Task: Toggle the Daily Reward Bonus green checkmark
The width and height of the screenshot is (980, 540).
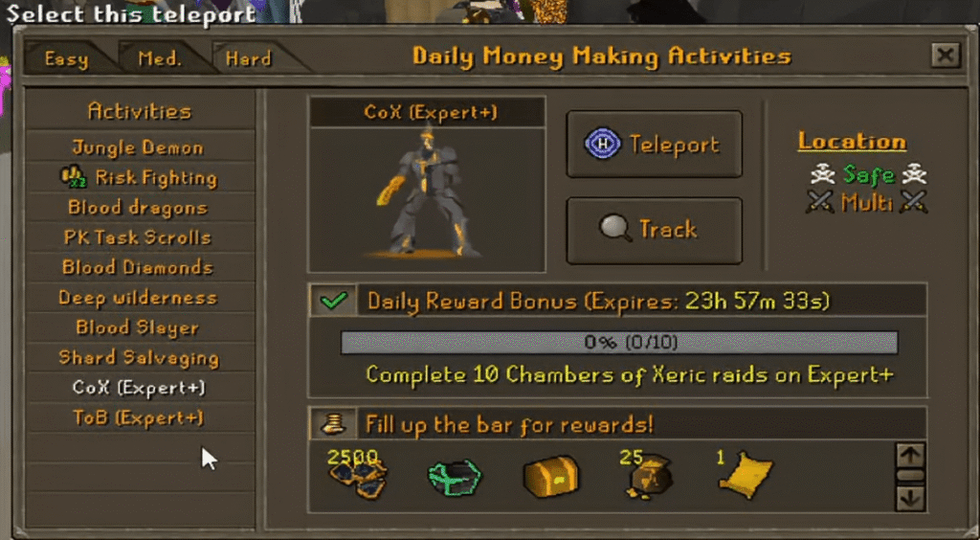Action: 334,302
